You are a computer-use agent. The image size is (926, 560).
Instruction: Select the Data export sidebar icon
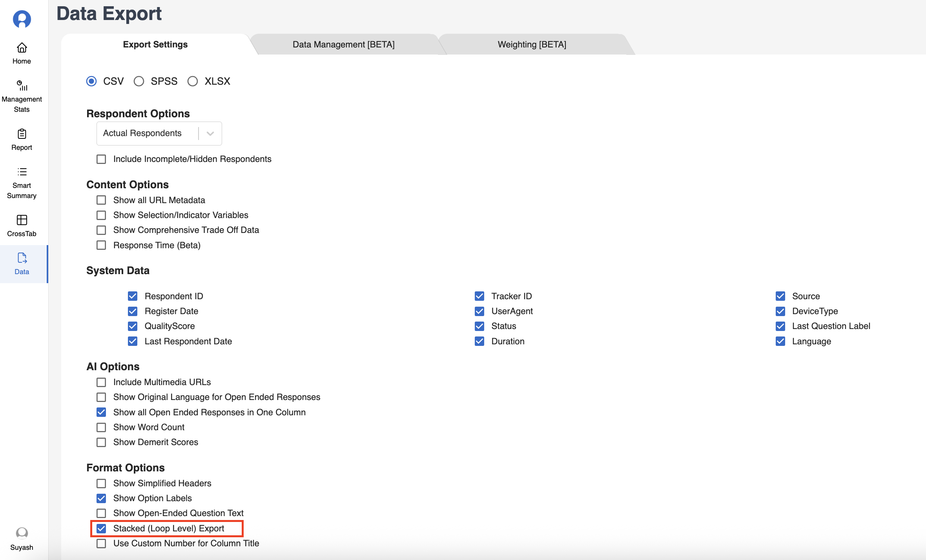[22, 258]
